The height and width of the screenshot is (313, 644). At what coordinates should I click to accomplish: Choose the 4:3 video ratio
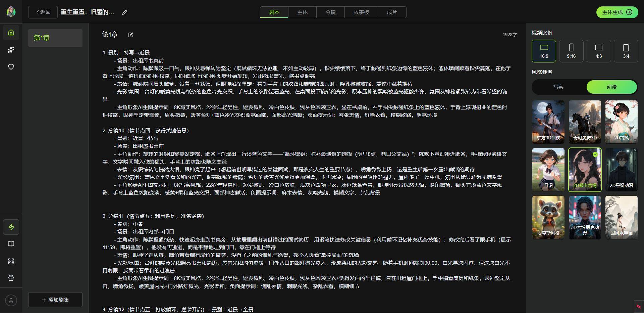(x=598, y=51)
